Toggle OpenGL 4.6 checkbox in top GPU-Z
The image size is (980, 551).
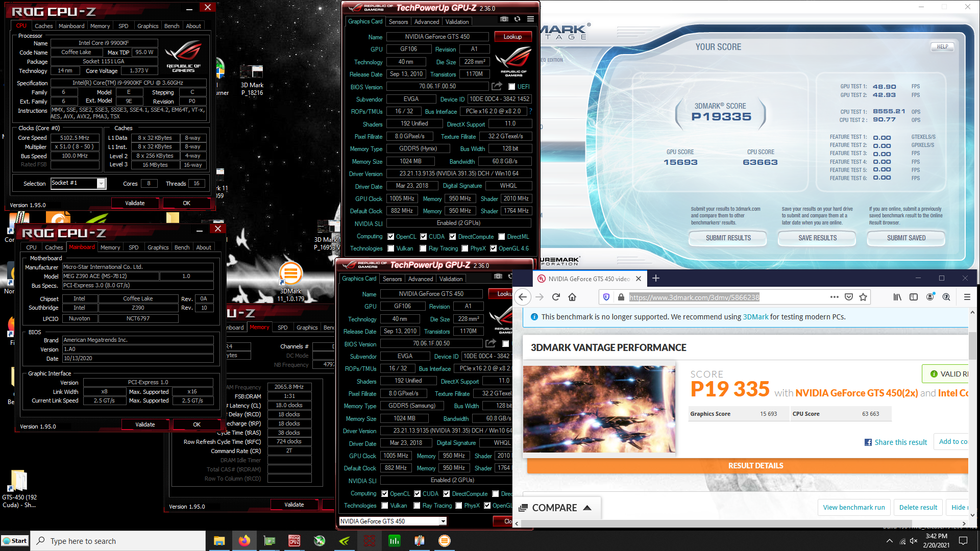point(493,248)
